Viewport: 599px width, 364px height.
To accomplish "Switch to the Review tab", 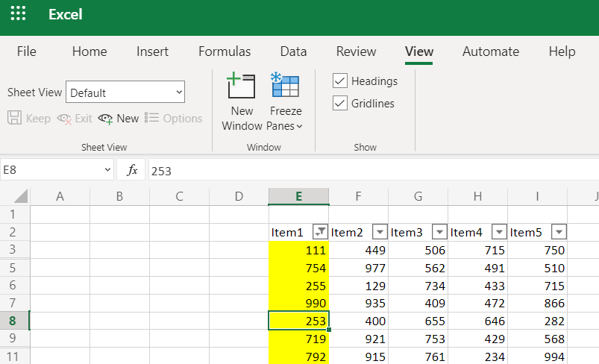I will point(356,51).
